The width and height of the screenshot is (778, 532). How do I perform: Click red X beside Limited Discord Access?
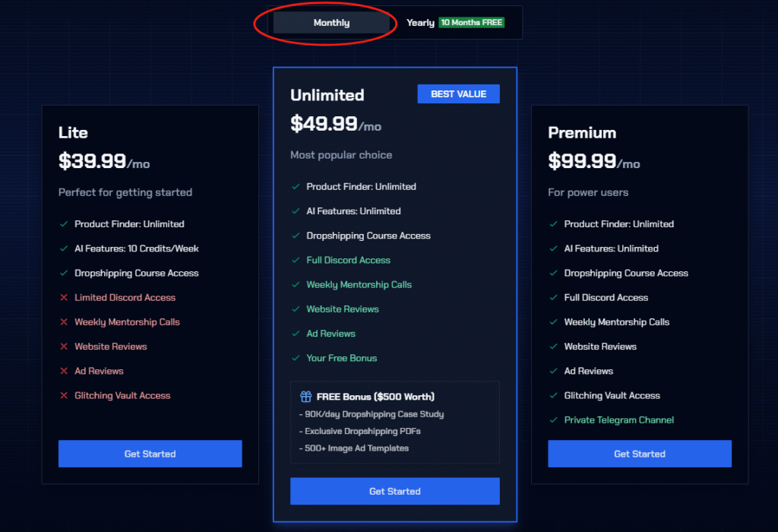[63, 298]
